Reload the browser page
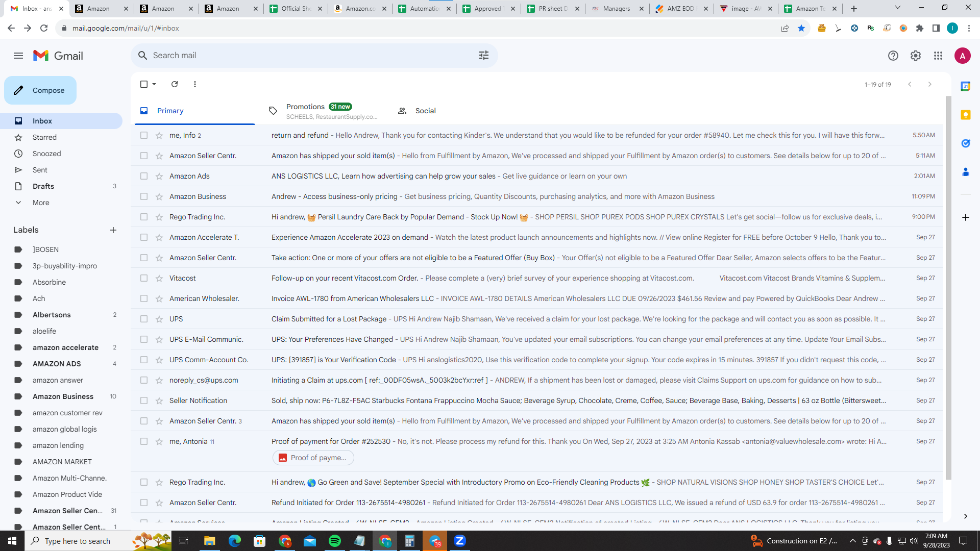 pos(44,28)
